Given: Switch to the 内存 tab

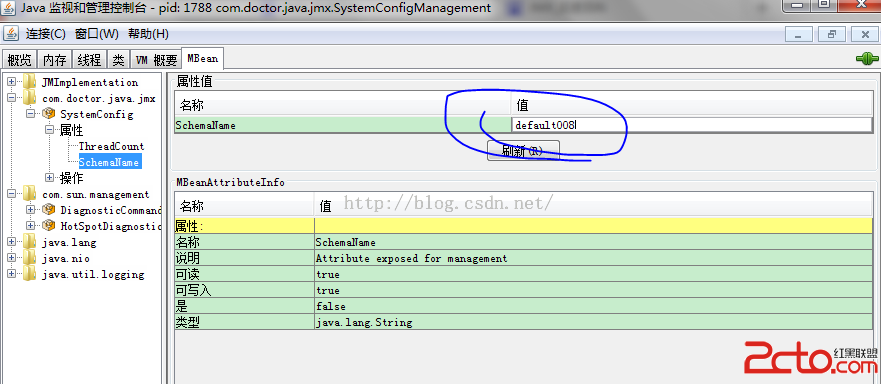Looking at the screenshot, I should click(55, 60).
